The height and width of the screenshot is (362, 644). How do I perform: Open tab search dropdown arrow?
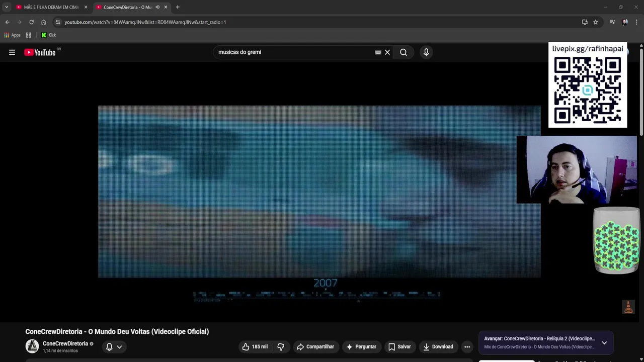pos(7,7)
